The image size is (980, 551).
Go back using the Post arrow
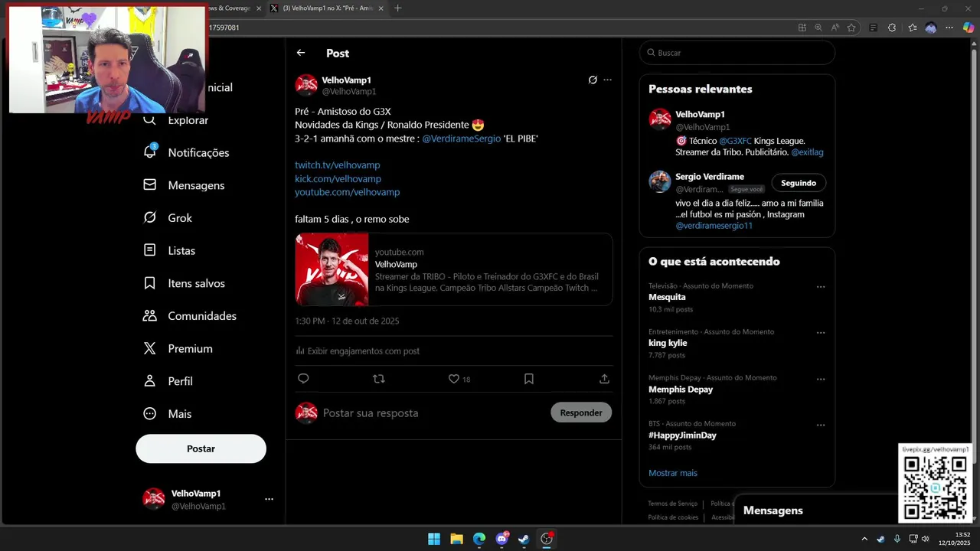pyautogui.click(x=301, y=53)
